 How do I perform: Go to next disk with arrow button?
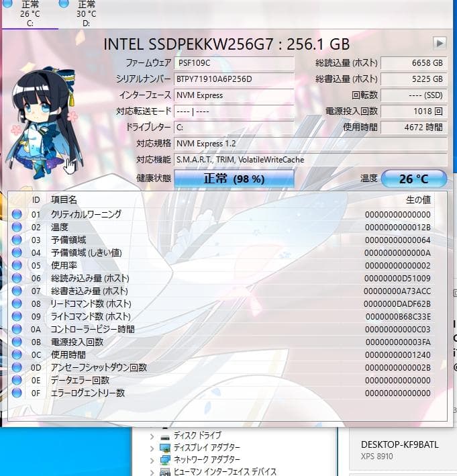coord(440,43)
